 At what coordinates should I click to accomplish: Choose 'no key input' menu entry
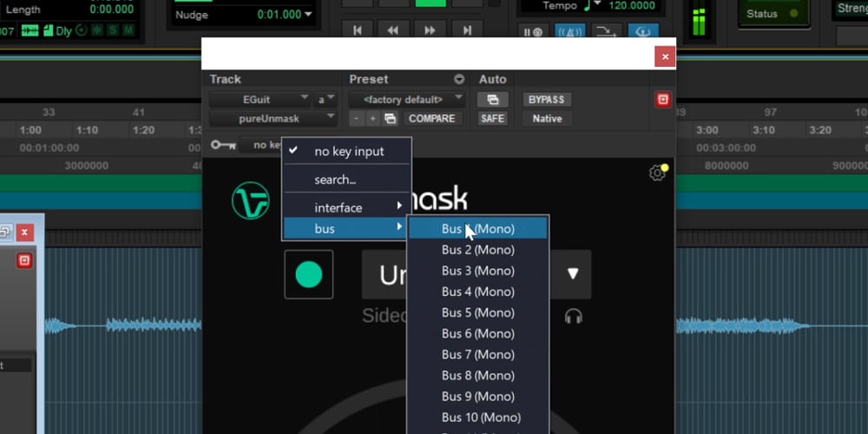346,151
